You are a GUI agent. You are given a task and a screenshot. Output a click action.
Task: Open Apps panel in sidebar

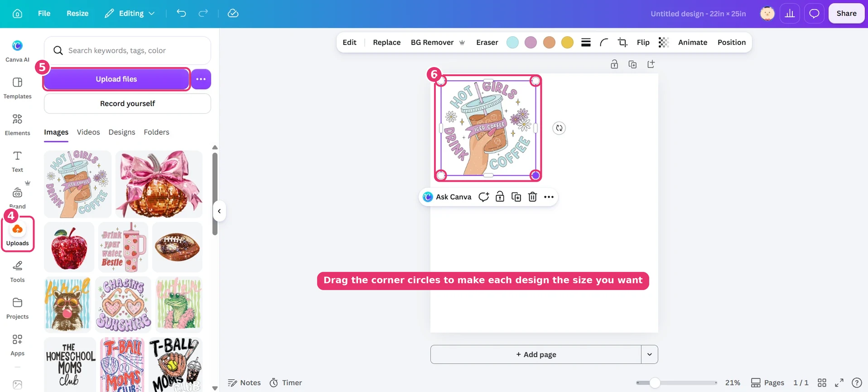pyautogui.click(x=17, y=345)
